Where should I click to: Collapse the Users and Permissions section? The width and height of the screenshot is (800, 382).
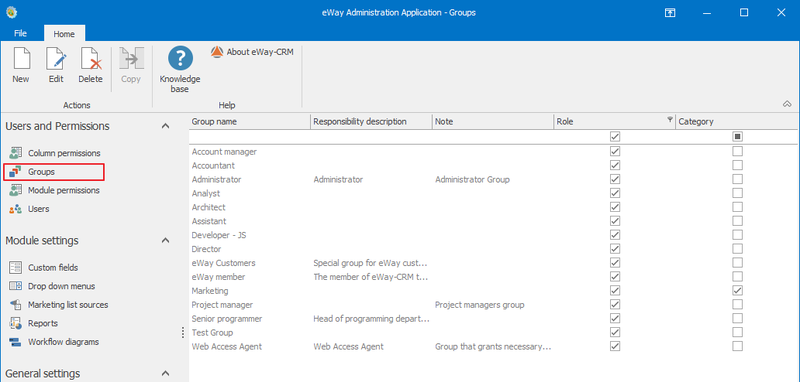(x=165, y=126)
